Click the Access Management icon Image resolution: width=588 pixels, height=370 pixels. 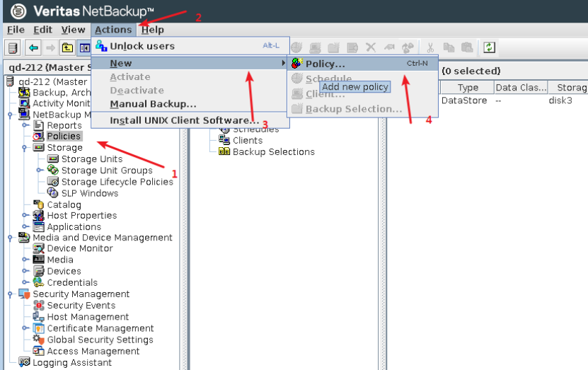coord(39,351)
